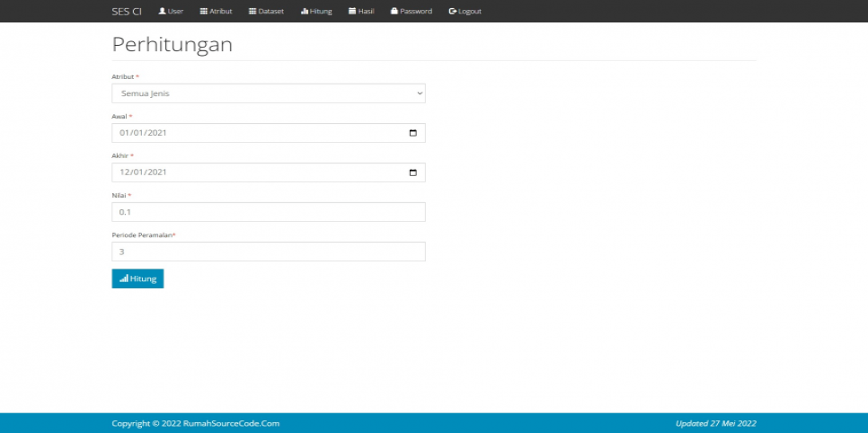Click the SES CI brand link
868x433 pixels.
pyautogui.click(x=127, y=12)
